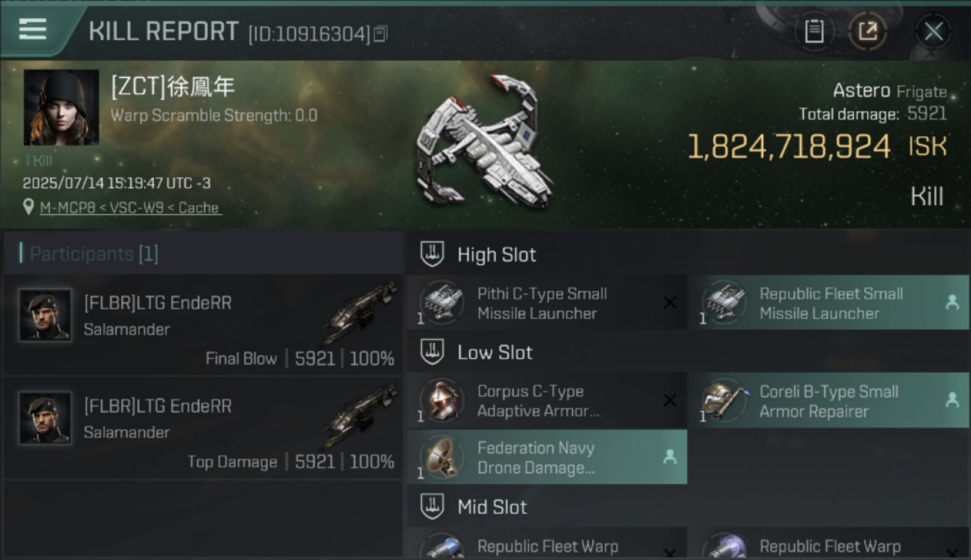Select Coreli B-Type Small Armor Repairer
Viewport: 971px width, 560px height.
tap(829, 401)
